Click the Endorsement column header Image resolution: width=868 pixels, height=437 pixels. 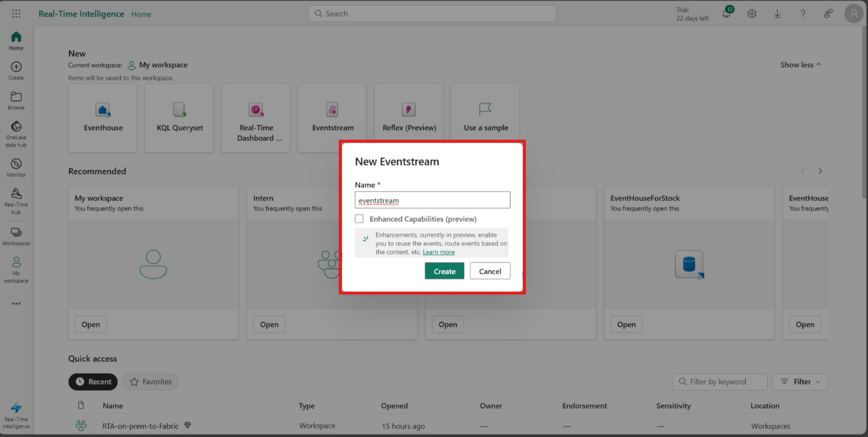tap(584, 406)
